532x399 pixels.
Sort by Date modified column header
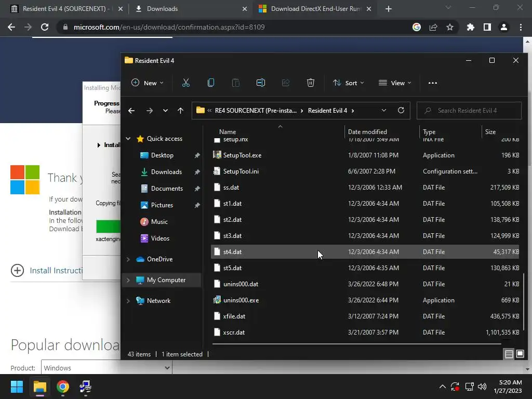[x=367, y=131]
